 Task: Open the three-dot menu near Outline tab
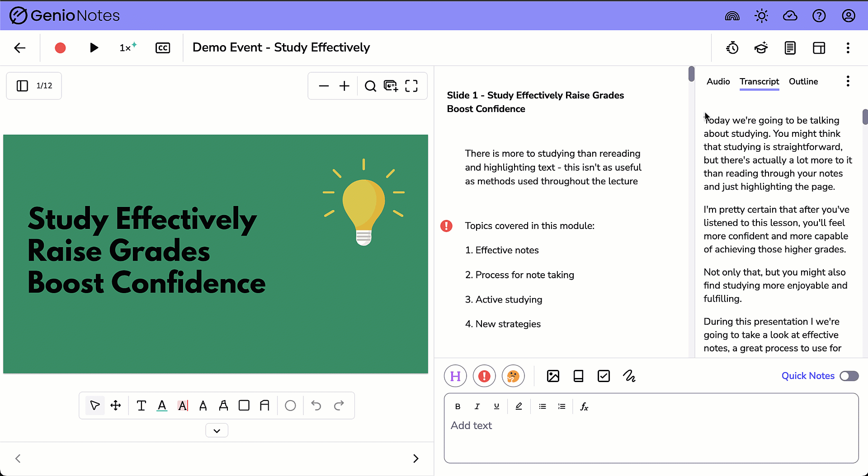point(848,81)
